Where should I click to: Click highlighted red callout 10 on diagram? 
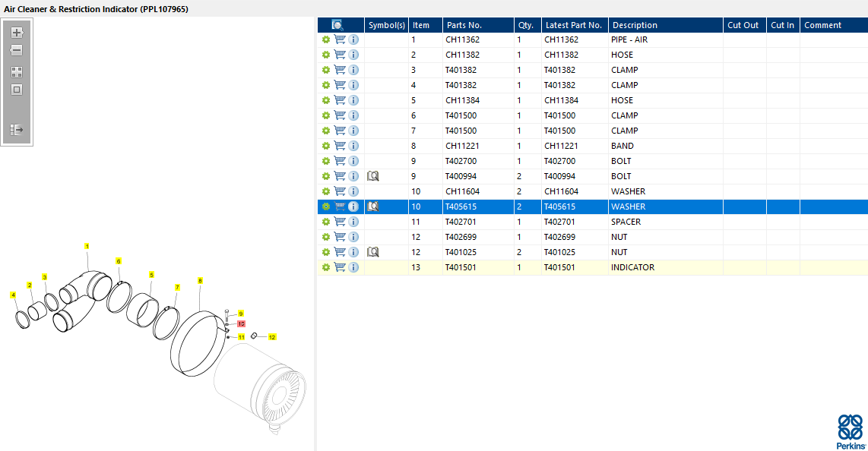click(242, 324)
